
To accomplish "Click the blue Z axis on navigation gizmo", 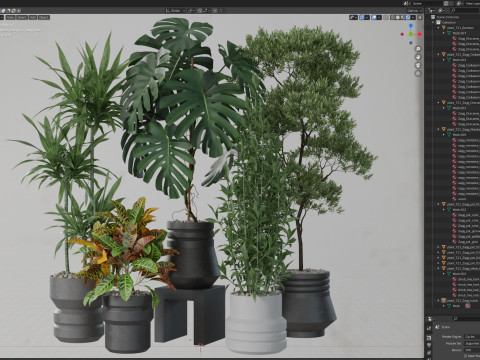I will (411, 25).
